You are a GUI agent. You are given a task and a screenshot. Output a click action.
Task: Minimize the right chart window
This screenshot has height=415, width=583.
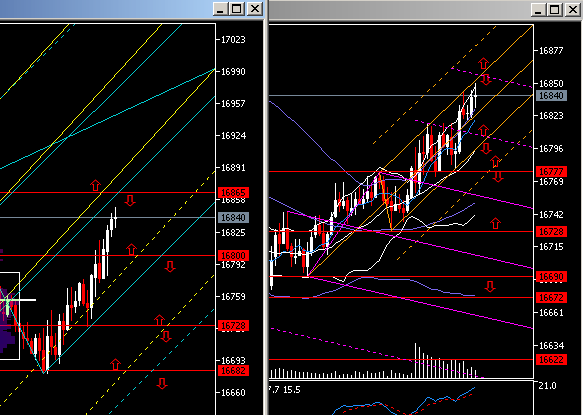[538, 10]
